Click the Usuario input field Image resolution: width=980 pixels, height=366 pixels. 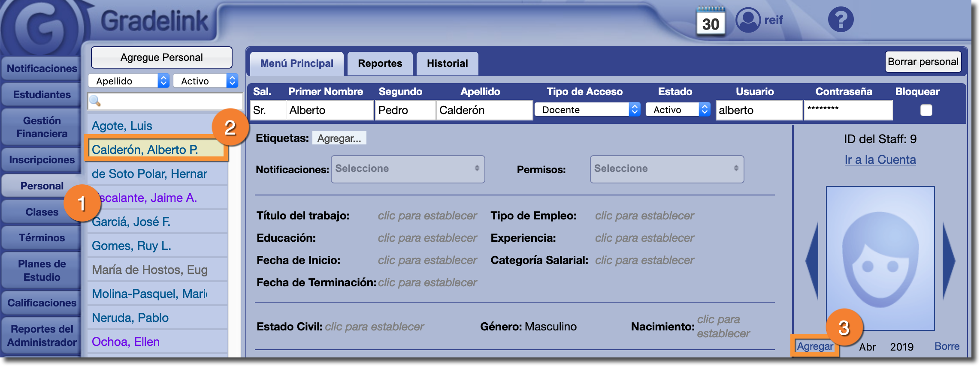[x=758, y=110]
